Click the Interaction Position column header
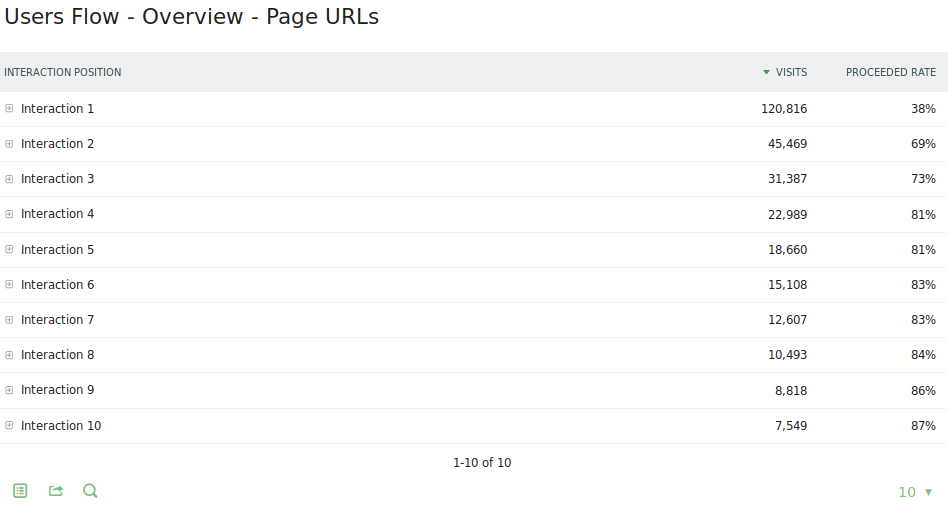 (63, 72)
